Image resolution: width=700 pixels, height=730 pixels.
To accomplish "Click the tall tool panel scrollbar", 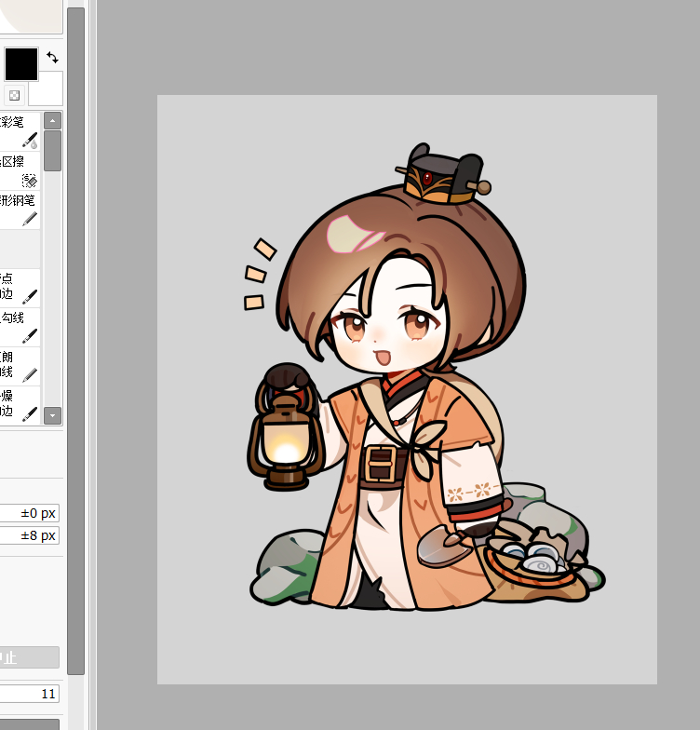I will click(x=75, y=341).
